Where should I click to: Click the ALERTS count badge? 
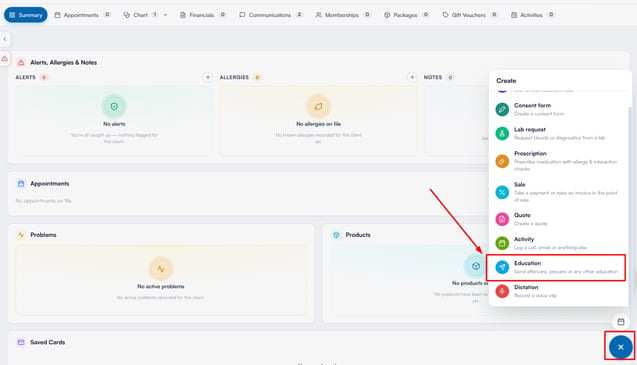[x=44, y=77]
